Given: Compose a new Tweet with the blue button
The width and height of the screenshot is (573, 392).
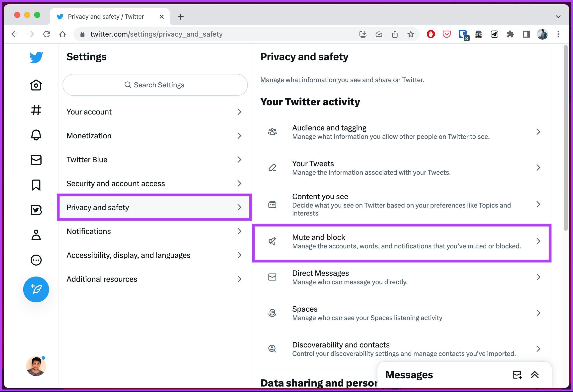Looking at the screenshot, I should point(36,289).
